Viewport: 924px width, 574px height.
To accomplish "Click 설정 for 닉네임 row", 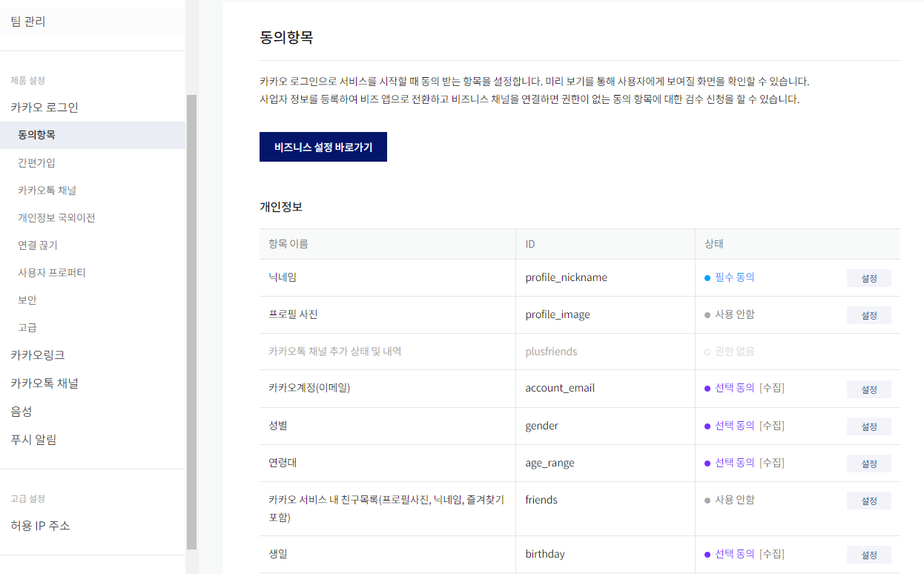I will 869,278.
